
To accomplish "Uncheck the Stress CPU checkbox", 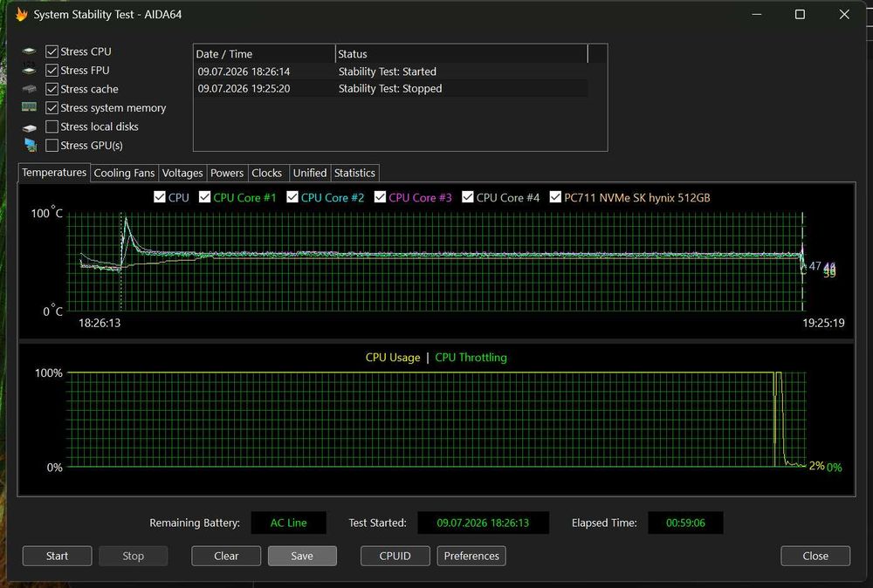I will (52, 51).
